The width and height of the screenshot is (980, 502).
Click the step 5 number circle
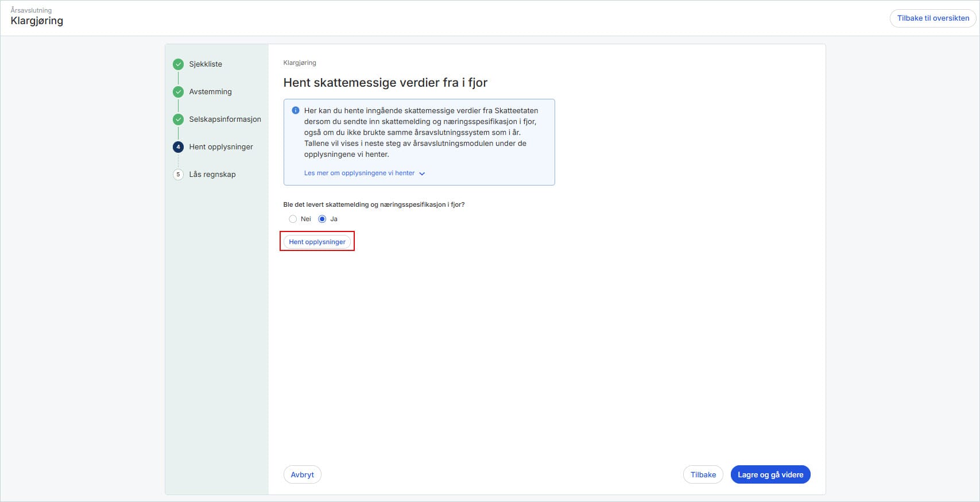[x=178, y=175]
